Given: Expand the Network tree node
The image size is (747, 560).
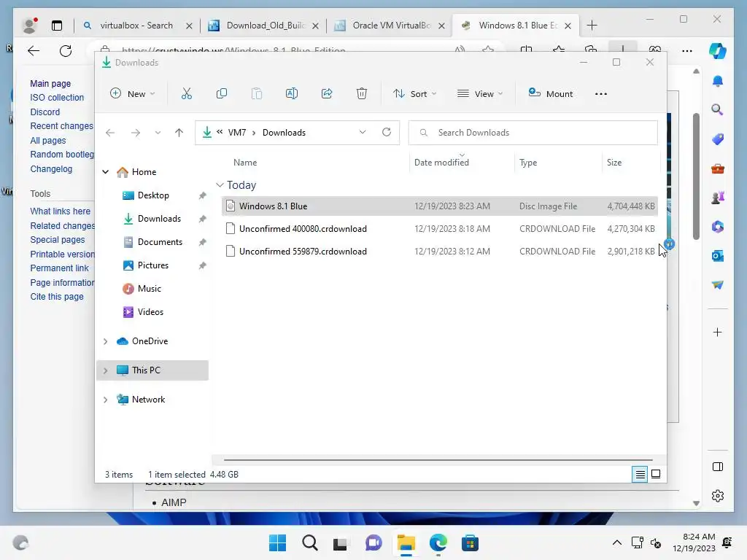Looking at the screenshot, I should pos(106,400).
